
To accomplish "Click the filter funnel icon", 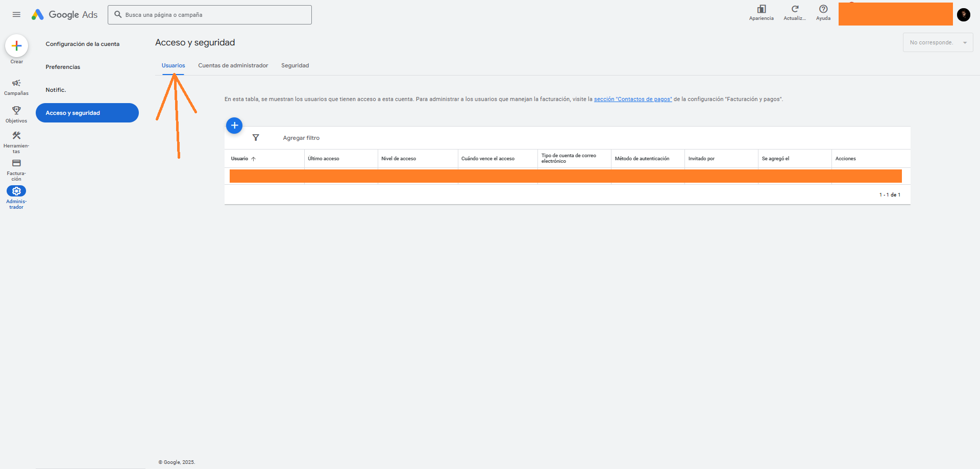I will click(256, 138).
